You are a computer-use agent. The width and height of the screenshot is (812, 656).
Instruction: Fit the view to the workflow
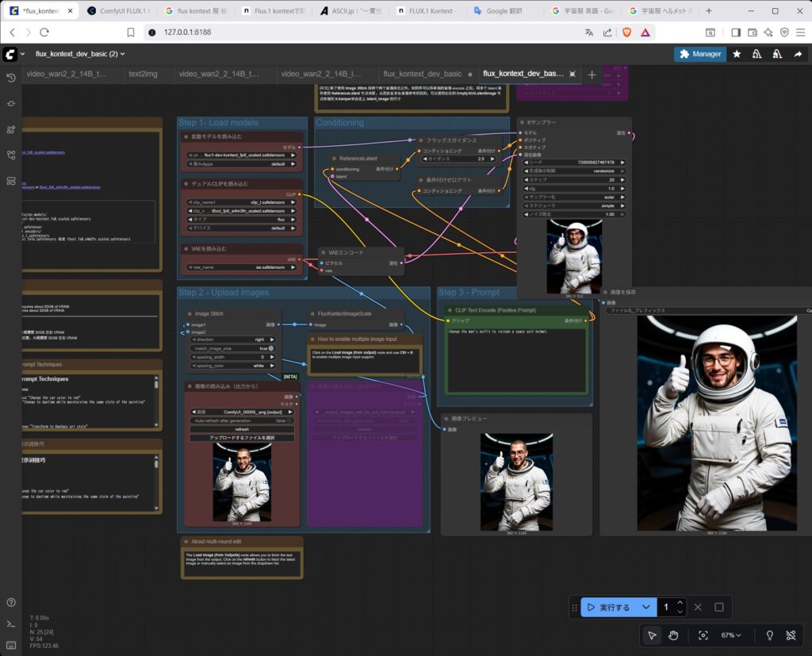[703, 635]
